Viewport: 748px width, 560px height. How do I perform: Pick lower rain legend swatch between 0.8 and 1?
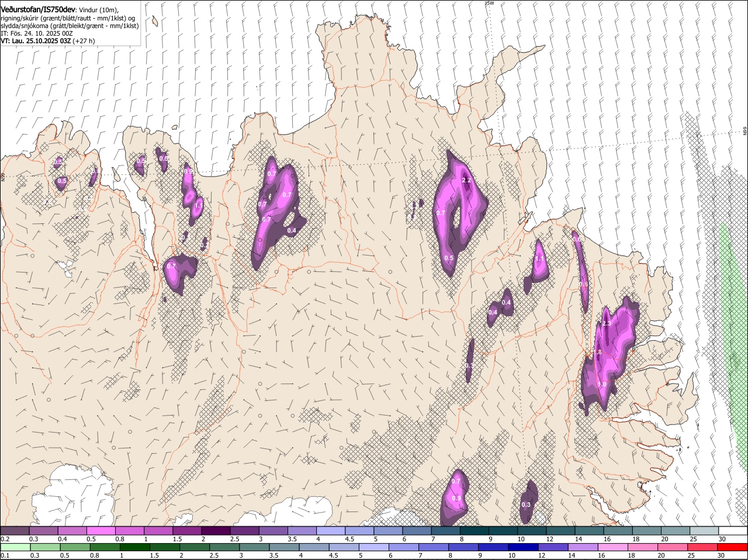click(x=105, y=547)
